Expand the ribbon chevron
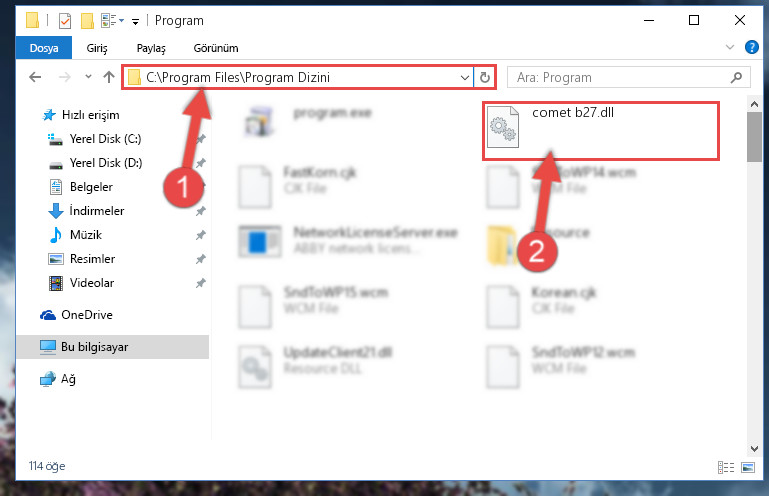769x496 pixels. (730, 47)
